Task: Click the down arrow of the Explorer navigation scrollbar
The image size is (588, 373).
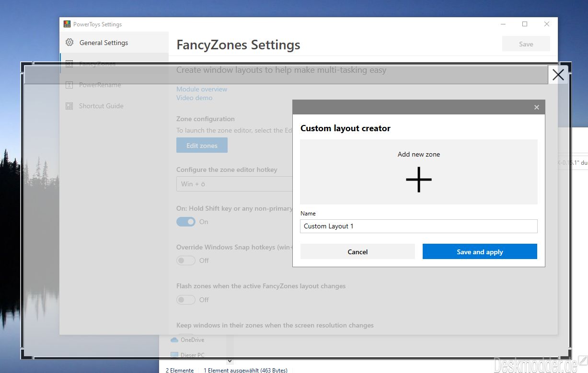Action: coord(230,361)
